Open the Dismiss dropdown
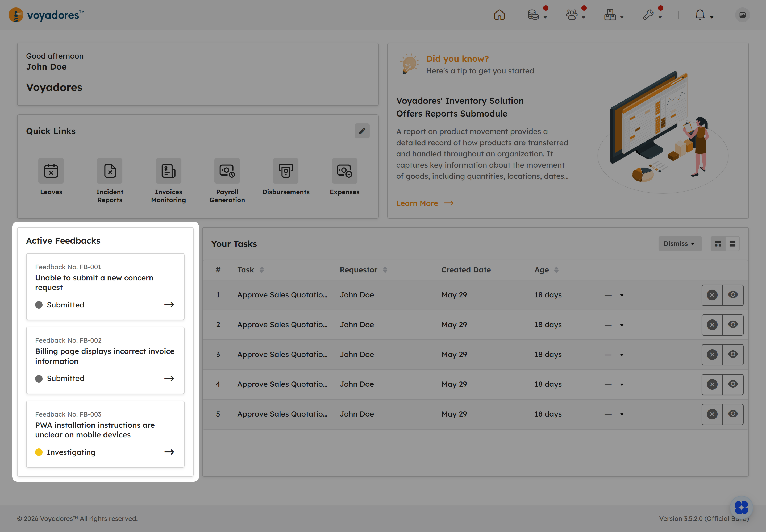This screenshot has width=766, height=532. point(680,244)
